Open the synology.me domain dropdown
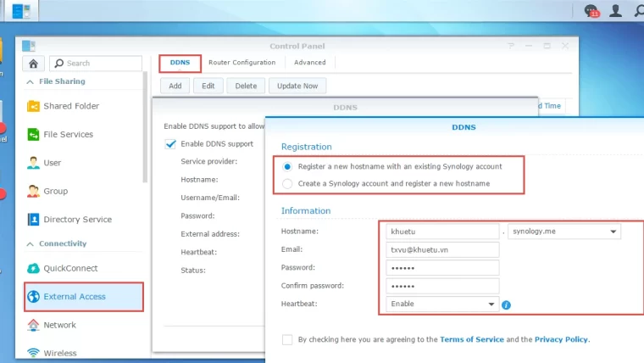The height and width of the screenshot is (363, 644). click(563, 232)
